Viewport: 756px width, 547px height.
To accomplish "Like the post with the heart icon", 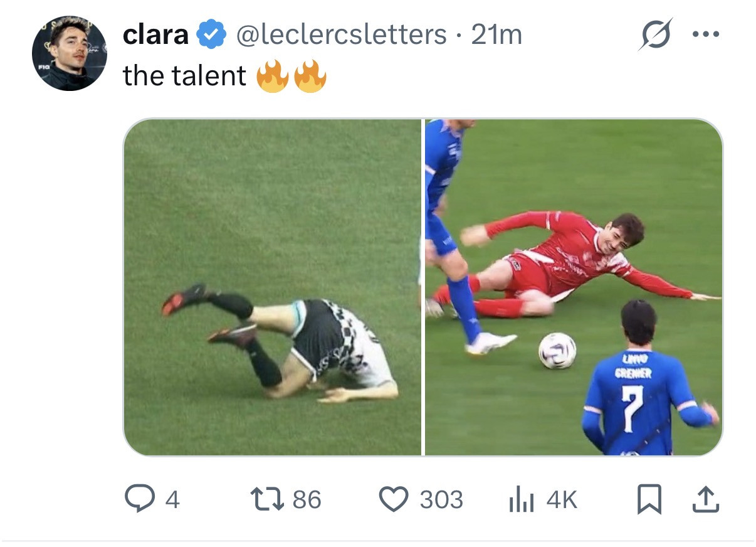I will click(394, 499).
